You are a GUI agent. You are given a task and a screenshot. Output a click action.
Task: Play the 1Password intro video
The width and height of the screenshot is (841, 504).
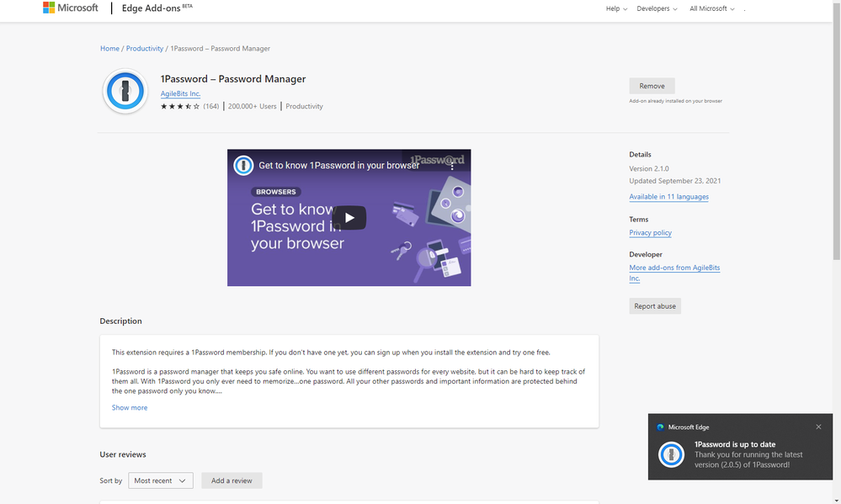(x=349, y=218)
